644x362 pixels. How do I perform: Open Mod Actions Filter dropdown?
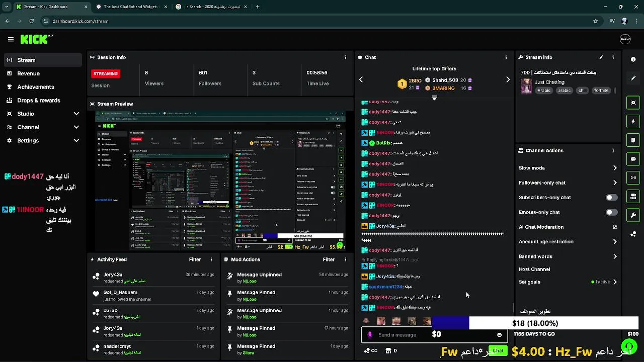pos(329,259)
